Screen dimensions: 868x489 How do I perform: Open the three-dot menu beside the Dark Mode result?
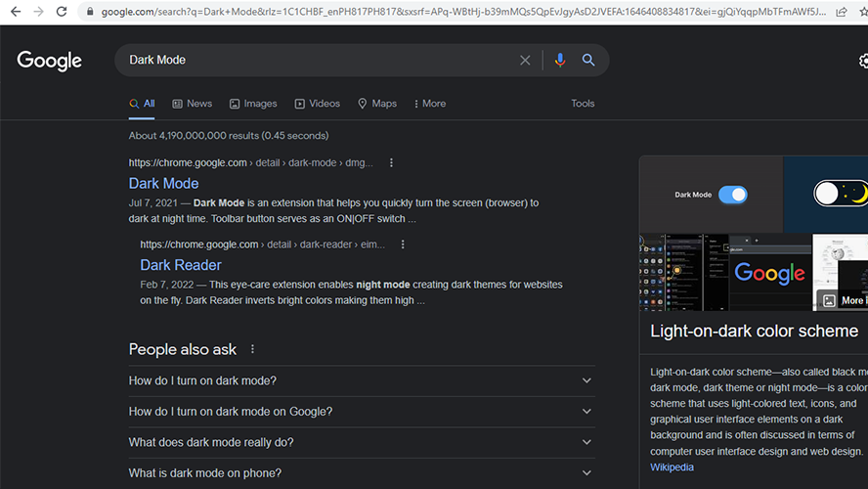click(x=392, y=162)
